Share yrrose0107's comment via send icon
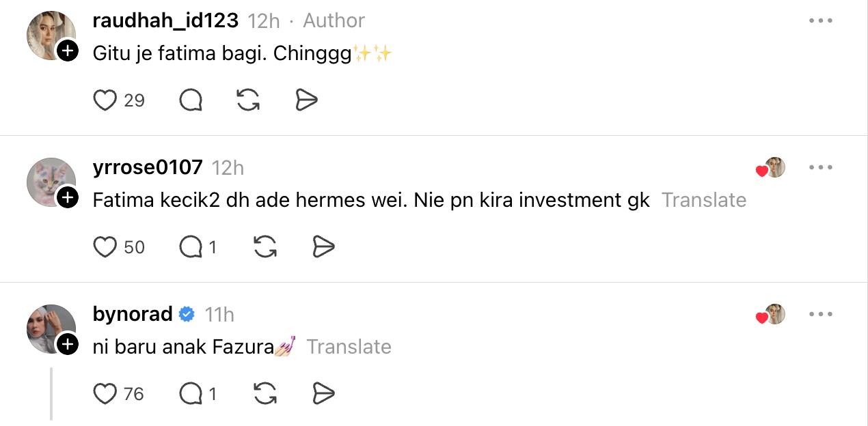The image size is (868, 426). pyautogui.click(x=323, y=247)
